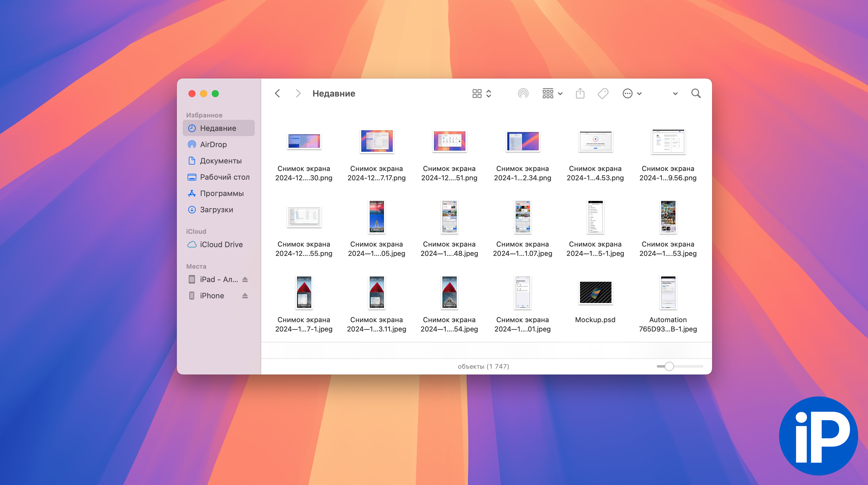Viewport: 868px width, 485px height.
Task: Eject the iPhone device
Action: 245,296
